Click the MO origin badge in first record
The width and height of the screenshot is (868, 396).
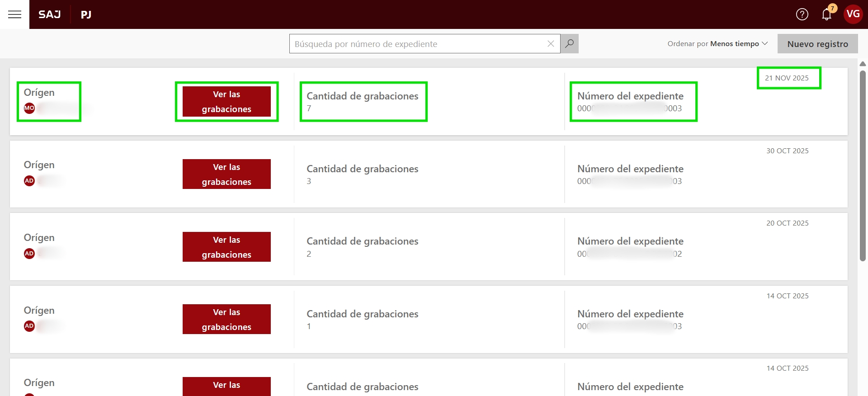(29, 108)
